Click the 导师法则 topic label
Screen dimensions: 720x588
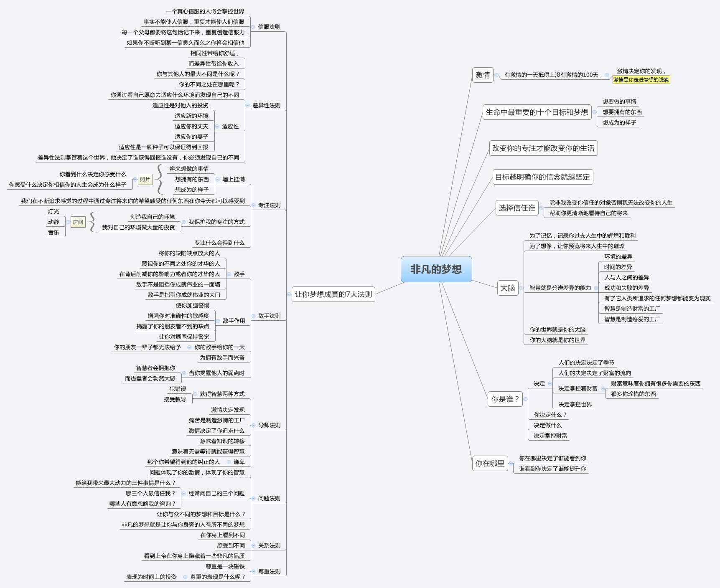click(269, 426)
